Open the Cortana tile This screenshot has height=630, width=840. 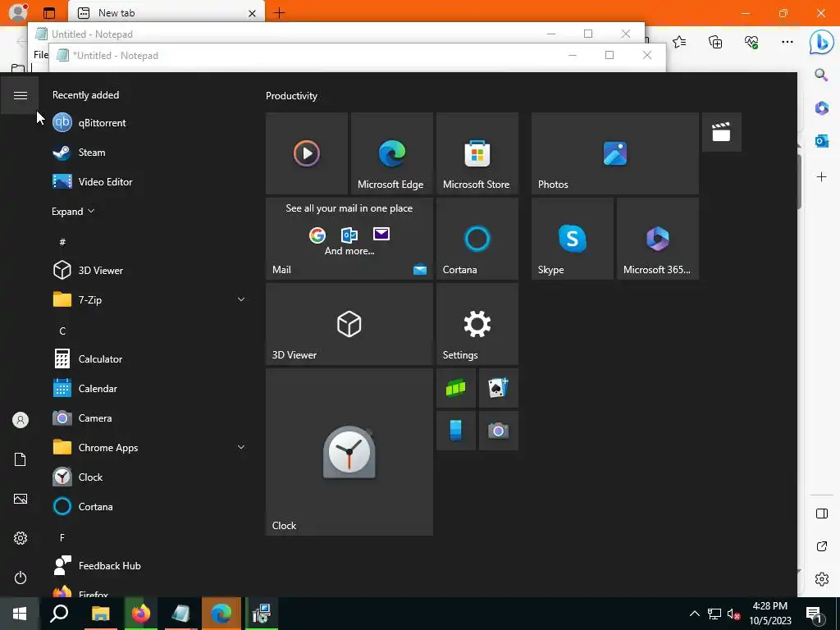[477, 239]
